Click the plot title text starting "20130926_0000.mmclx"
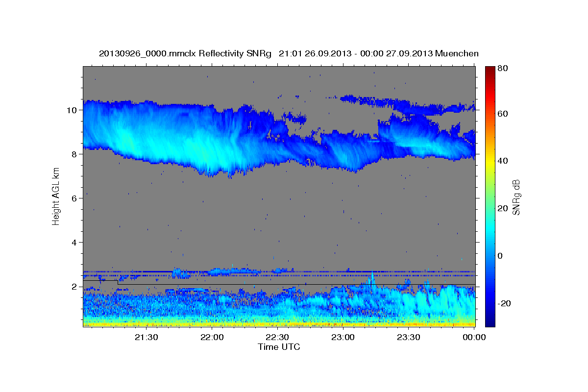 pos(289,53)
